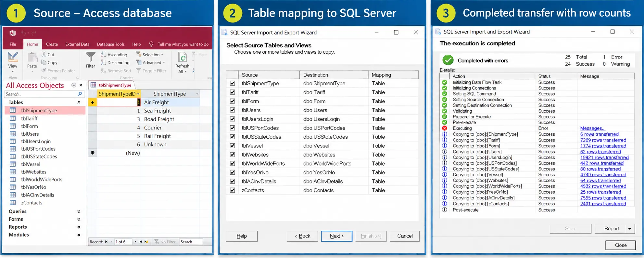The image size is (644, 258).
Task: Switch to External Data tab
Action: pyautogui.click(x=77, y=44)
